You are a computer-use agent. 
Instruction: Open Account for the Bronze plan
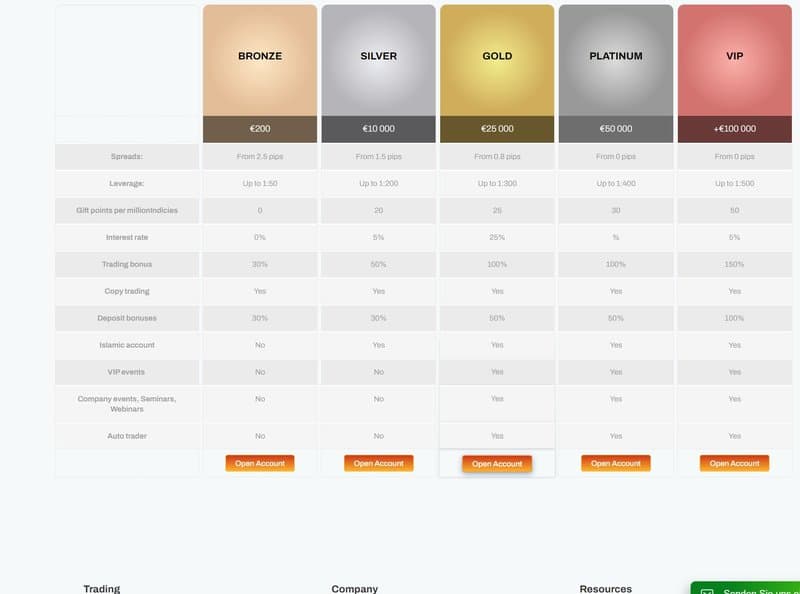[x=260, y=463]
